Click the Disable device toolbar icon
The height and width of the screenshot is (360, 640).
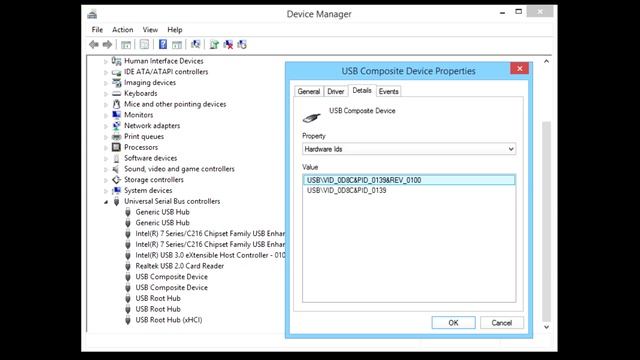(242, 44)
